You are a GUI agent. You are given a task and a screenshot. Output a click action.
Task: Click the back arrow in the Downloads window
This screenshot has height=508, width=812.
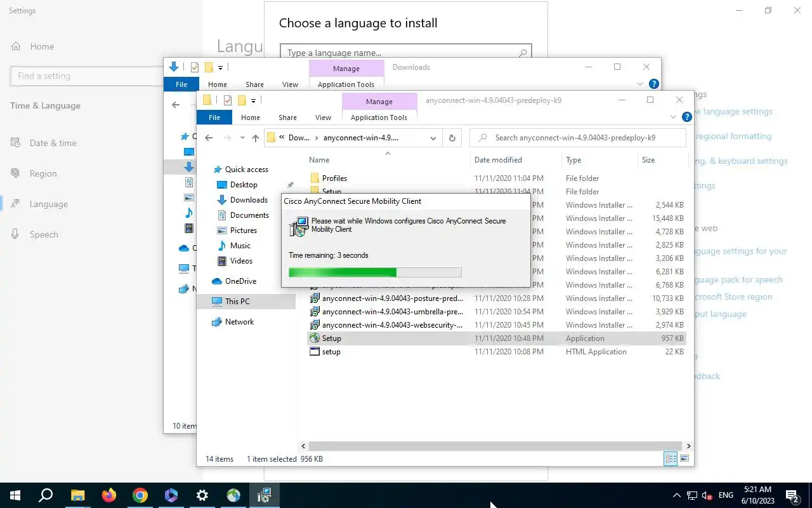tap(176, 105)
